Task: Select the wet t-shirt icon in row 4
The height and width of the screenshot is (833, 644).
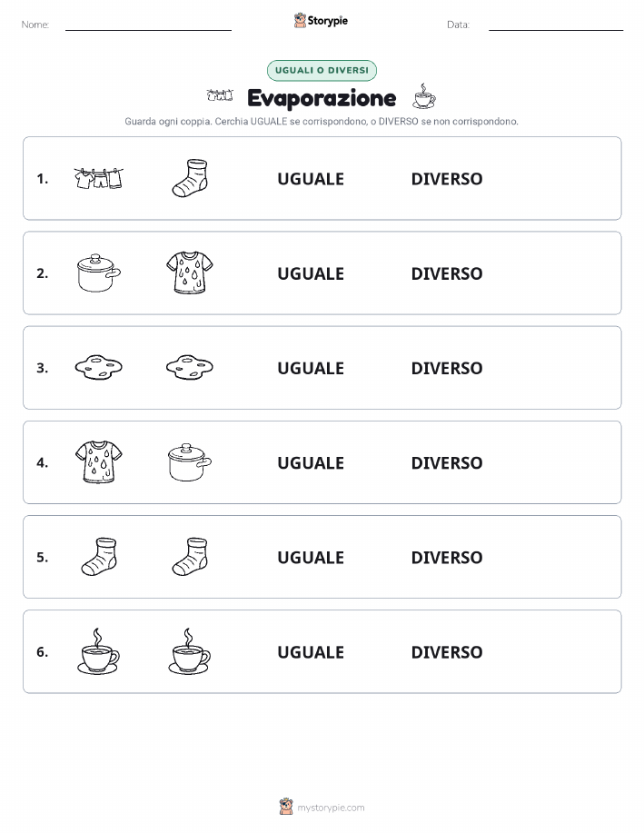Action: click(99, 462)
